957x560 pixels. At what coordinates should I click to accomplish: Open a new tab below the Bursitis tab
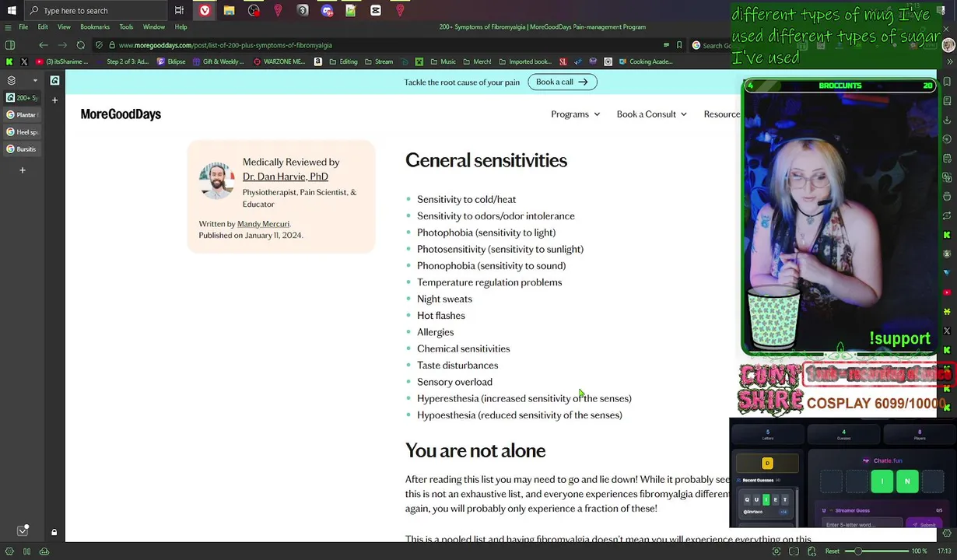pyautogui.click(x=23, y=170)
